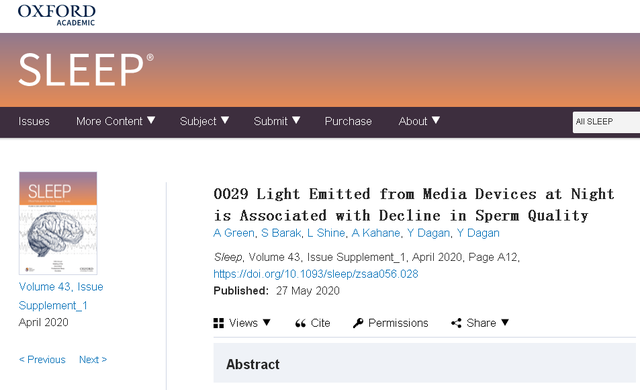Open the Issues menu item
Viewport: 640px width, 390px height.
[33, 121]
